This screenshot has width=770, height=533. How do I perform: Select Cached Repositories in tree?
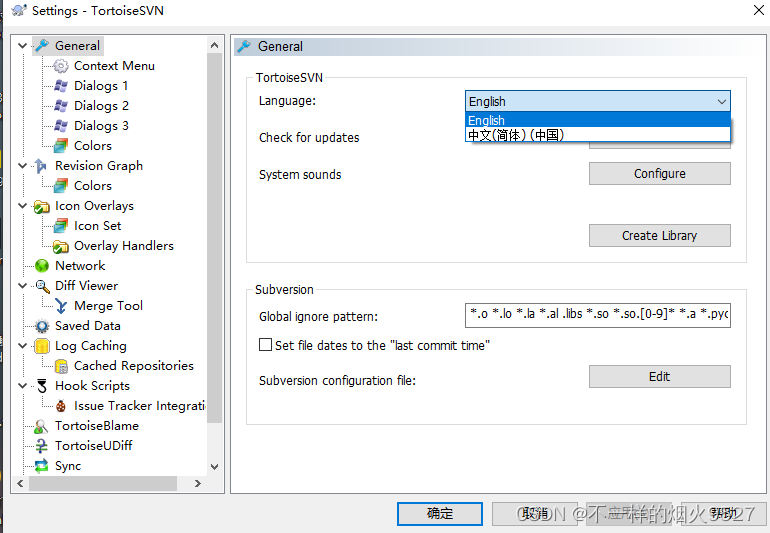(134, 366)
